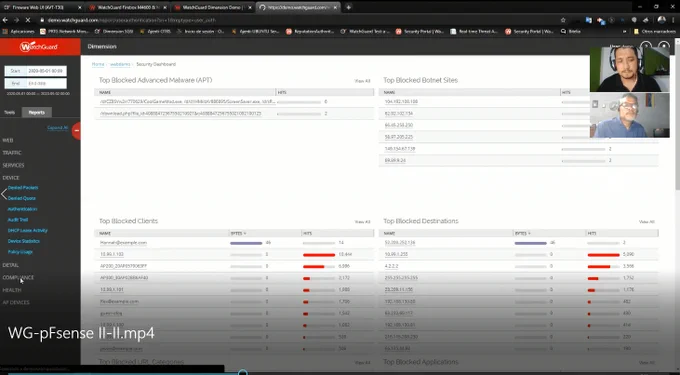Open the DHCP Lease Activity report

(28, 231)
